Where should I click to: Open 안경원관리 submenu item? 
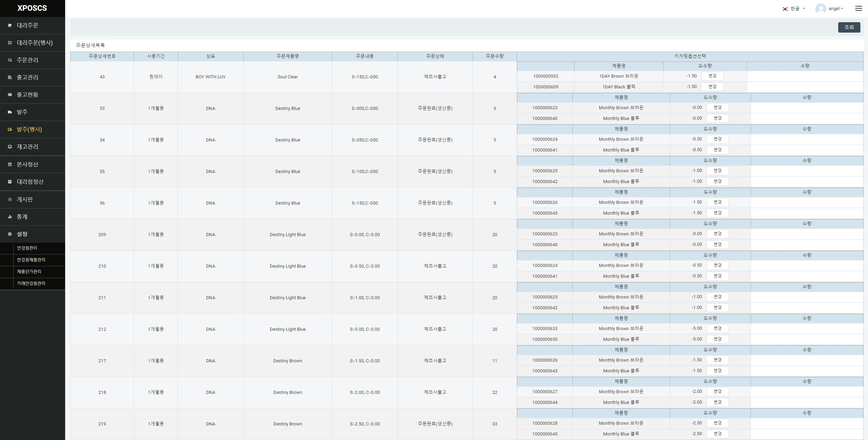[x=27, y=248]
